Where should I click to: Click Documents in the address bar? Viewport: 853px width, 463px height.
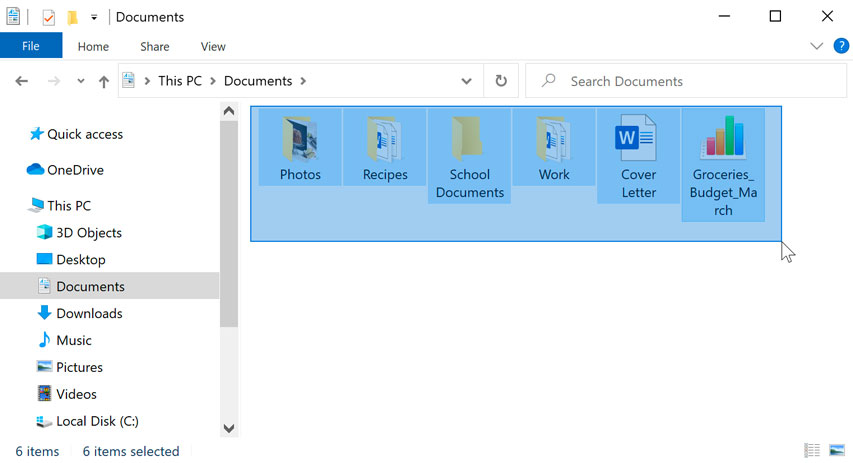258,81
